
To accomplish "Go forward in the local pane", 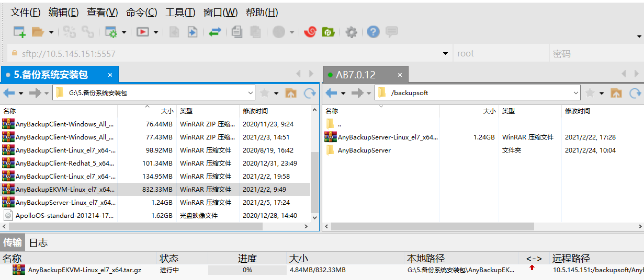I will (x=35, y=93).
